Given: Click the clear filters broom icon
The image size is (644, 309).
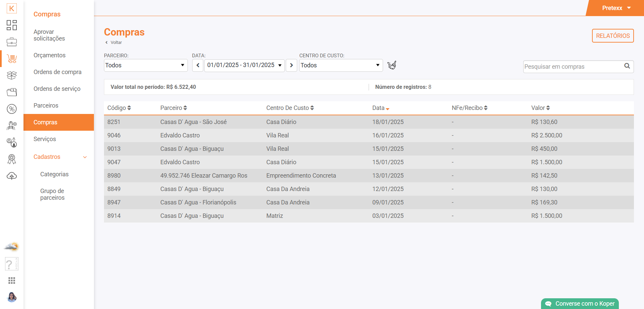Looking at the screenshot, I should [x=392, y=65].
